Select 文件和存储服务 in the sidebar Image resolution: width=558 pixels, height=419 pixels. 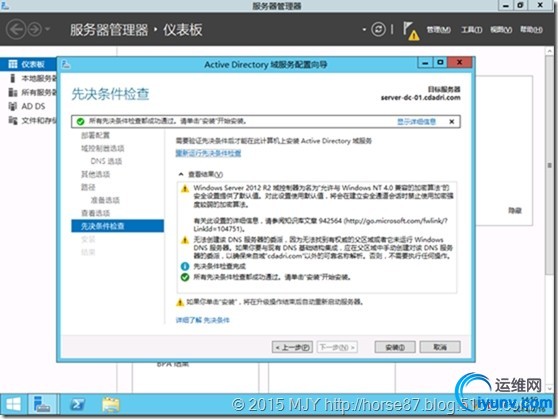pyautogui.click(x=32, y=120)
